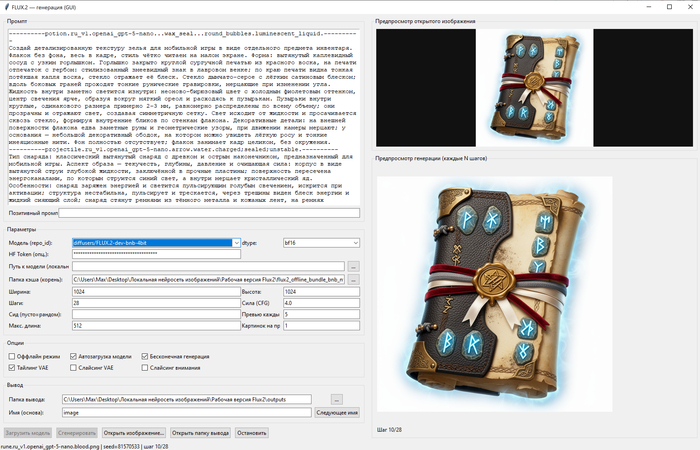Click browse button for local model path
The image size is (700, 450).
click(x=353, y=267)
